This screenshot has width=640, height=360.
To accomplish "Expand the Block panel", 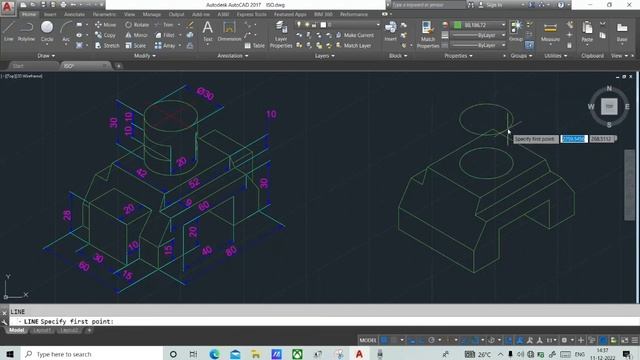I will [398, 56].
